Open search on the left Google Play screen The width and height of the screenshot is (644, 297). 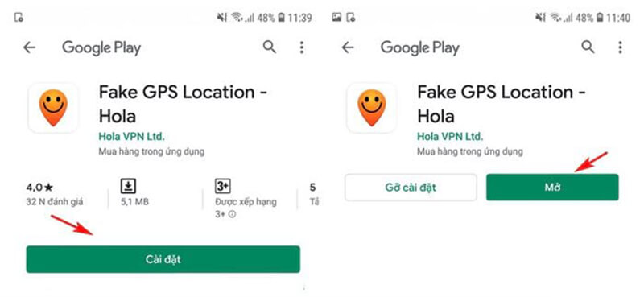(x=270, y=47)
